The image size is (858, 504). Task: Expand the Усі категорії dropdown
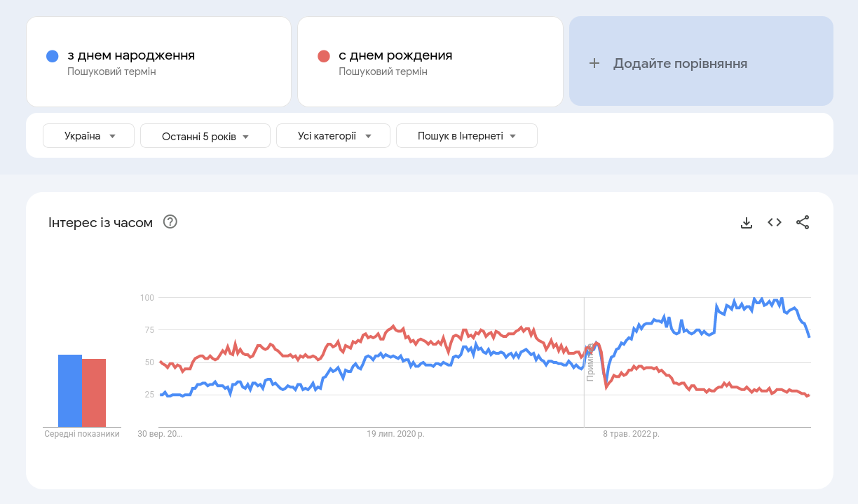click(333, 136)
